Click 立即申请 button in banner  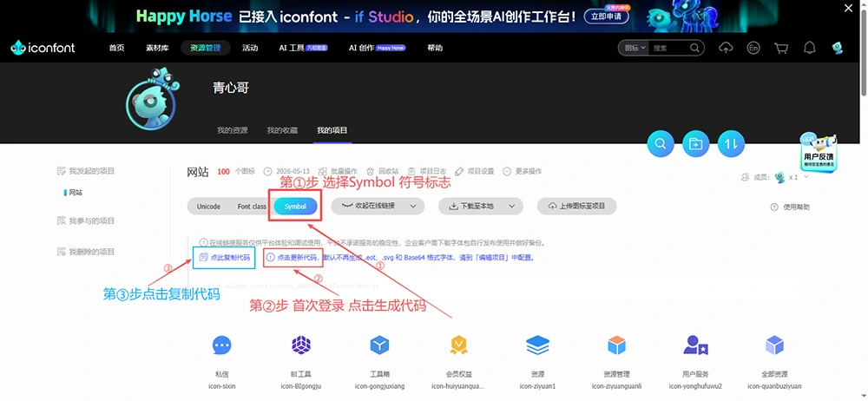coord(606,16)
